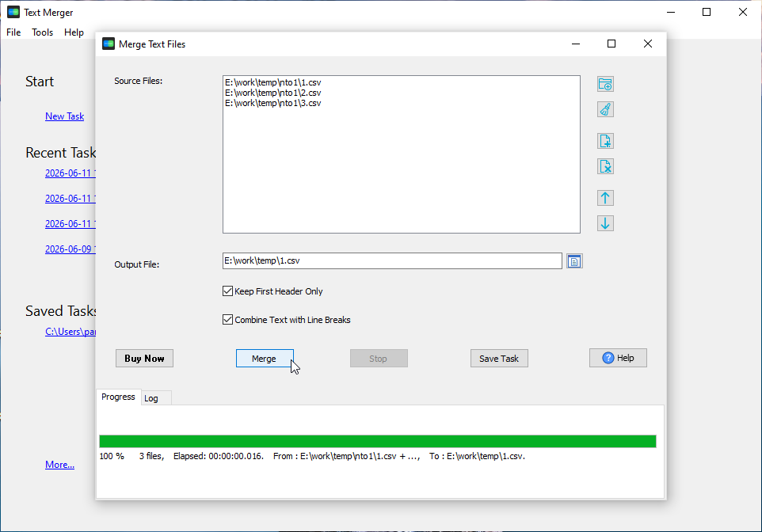The image size is (762, 532).
Task: Click the progress status text showing 3 files
Action: tap(312, 456)
